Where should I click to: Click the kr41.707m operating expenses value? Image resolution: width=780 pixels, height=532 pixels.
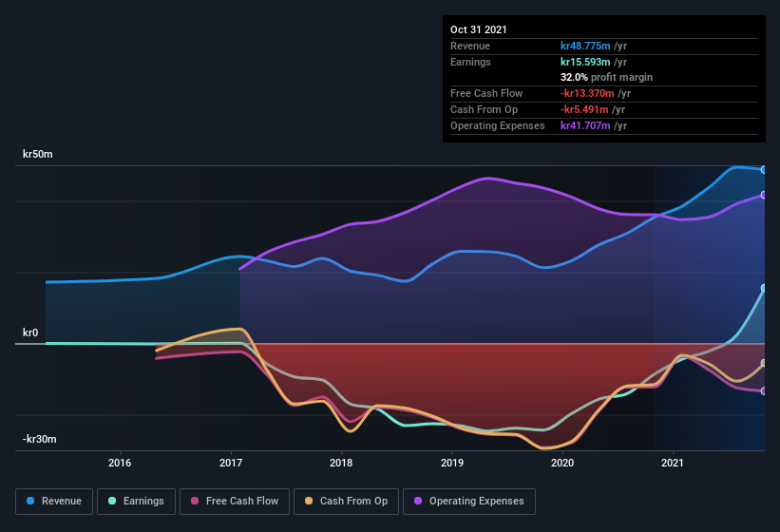(x=585, y=125)
